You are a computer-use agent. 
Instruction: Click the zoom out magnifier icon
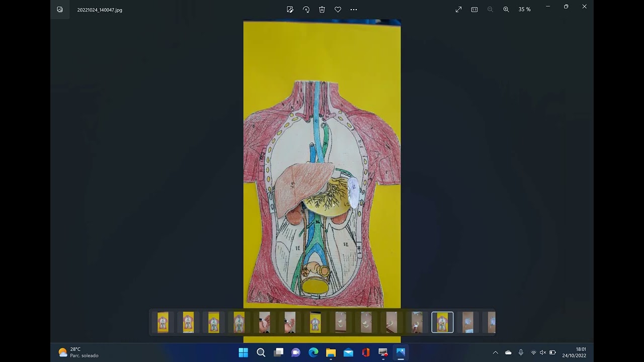(490, 10)
